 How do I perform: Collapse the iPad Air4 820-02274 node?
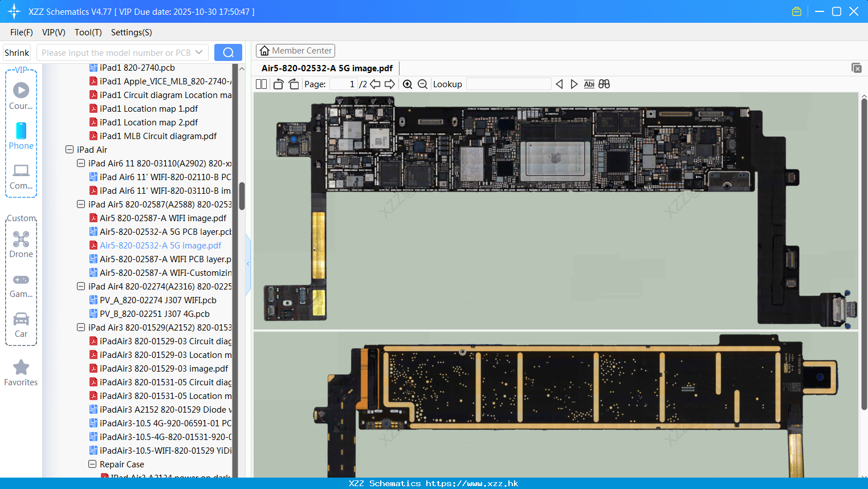pyautogui.click(x=81, y=286)
